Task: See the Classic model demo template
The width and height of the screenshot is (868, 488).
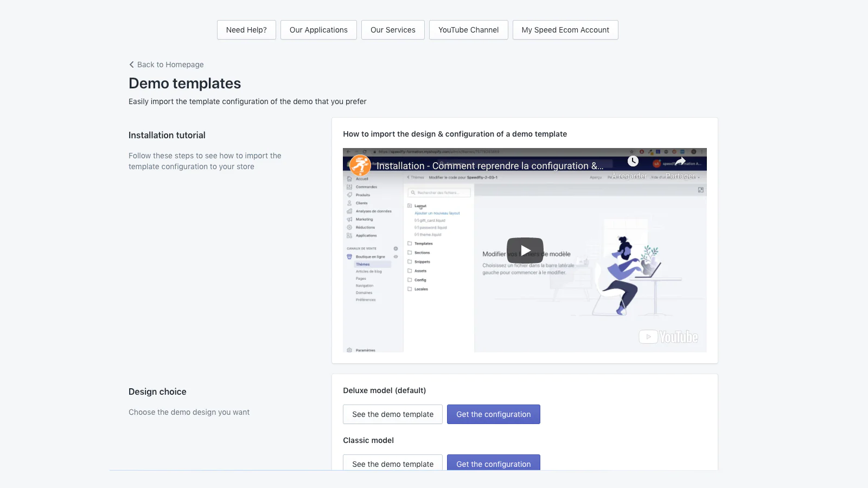Action: [393, 463]
